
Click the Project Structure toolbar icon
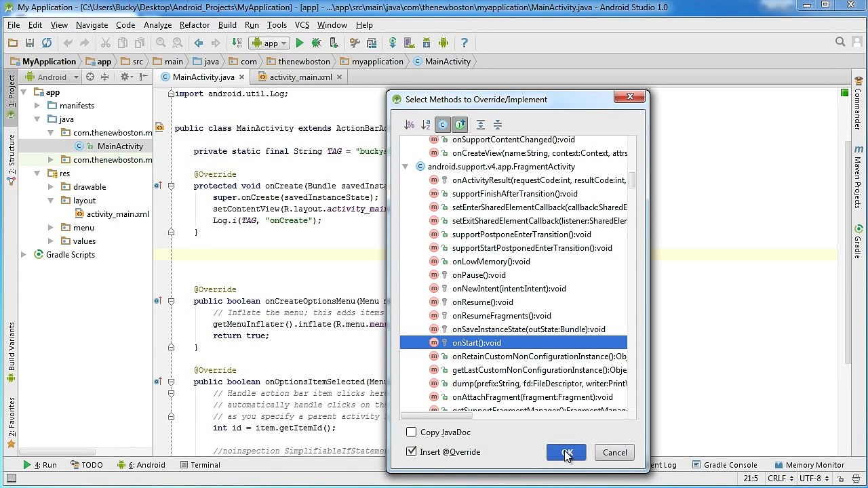(372, 43)
